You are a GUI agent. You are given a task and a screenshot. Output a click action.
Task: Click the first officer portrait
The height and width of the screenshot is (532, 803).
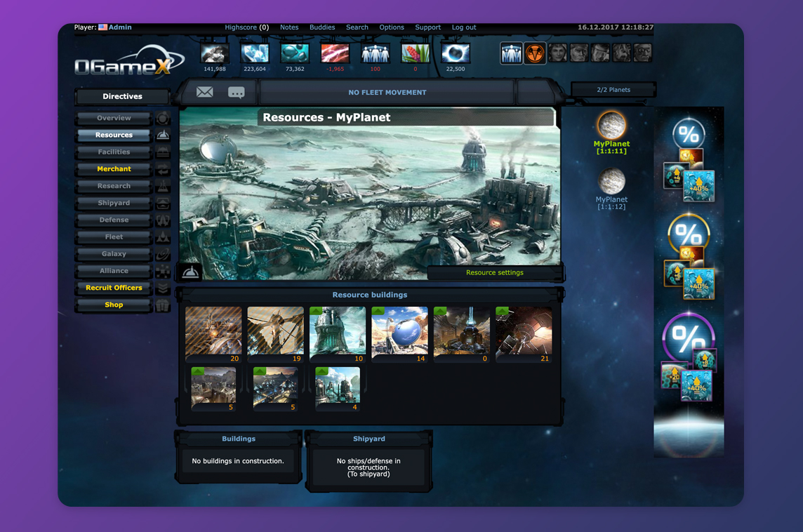point(558,53)
